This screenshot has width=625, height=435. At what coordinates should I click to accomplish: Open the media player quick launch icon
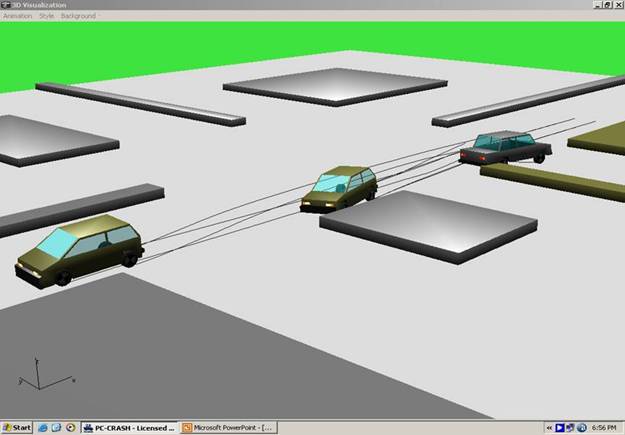click(70, 428)
